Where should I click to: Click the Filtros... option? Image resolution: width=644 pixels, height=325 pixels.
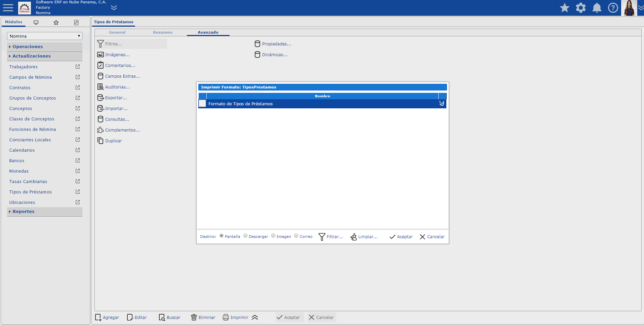[131, 44]
